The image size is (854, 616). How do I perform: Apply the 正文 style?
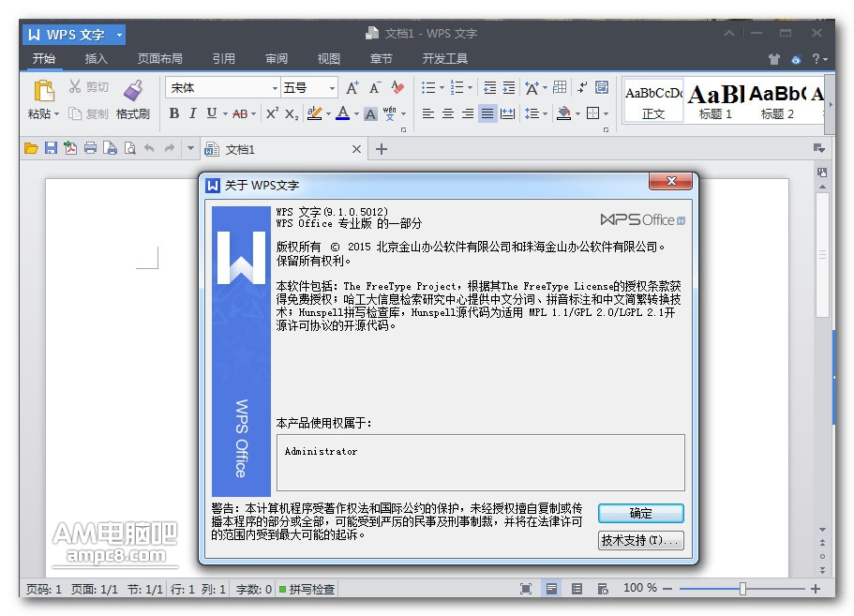pyautogui.click(x=653, y=101)
